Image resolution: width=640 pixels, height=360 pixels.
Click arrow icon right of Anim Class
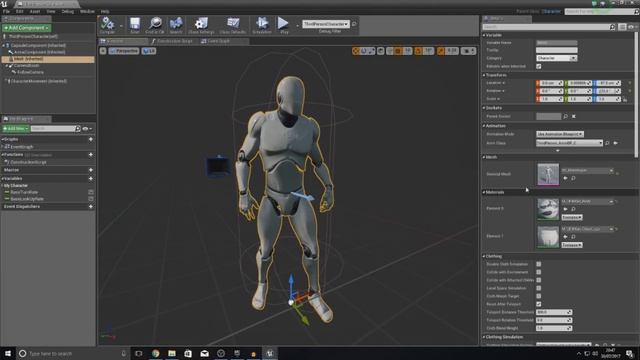[x=616, y=143]
